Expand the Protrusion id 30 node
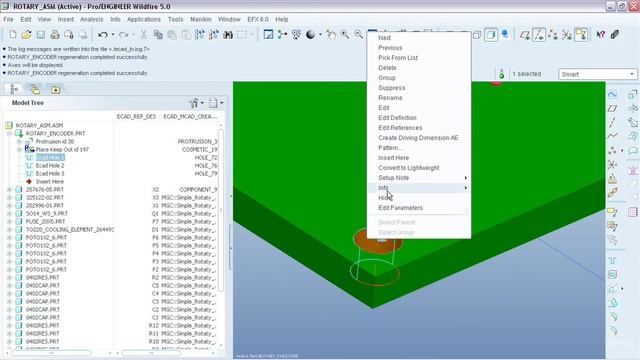Screen dimensions: 640x360 pos(19,142)
